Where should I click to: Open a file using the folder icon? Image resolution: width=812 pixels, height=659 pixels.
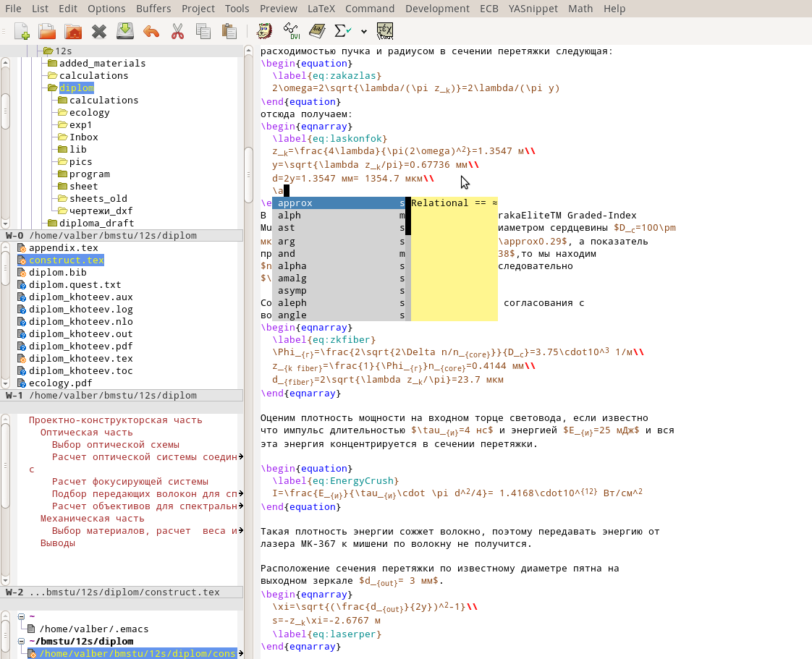click(x=46, y=31)
